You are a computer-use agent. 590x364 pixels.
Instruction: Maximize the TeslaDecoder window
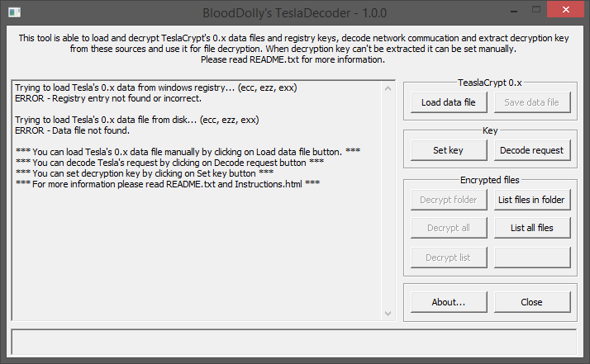pos(536,10)
